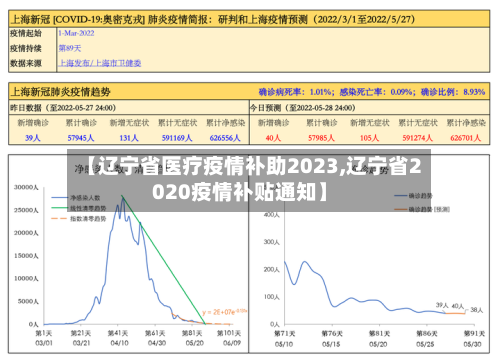Click the 第71天 05/10 x-axis label
Viewport: 500px width, 362px height.
pyautogui.click(x=284, y=339)
